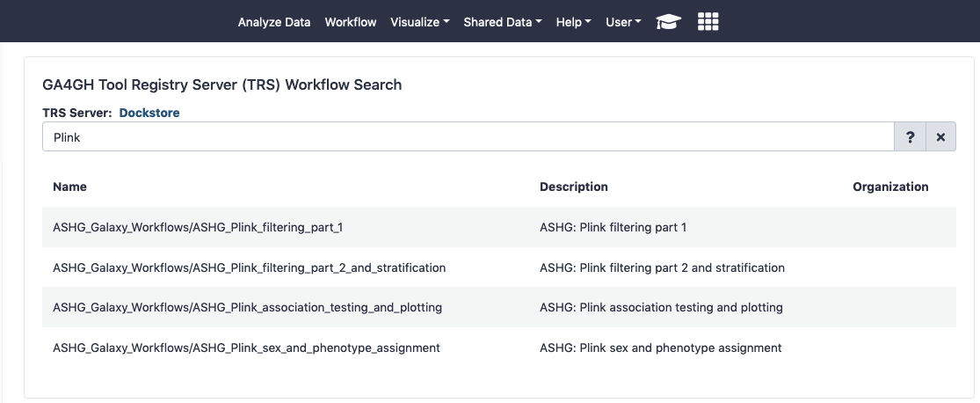Image resolution: width=980 pixels, height=403 pixels.
Task: Click the Dockstore TRS server link
Action: pos(149,113)
